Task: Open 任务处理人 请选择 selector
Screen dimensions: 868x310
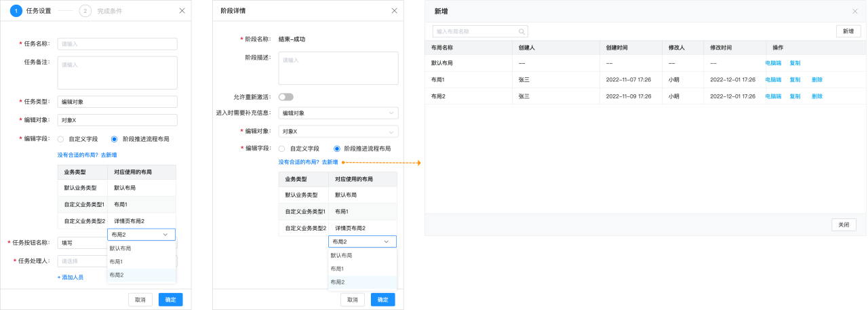Action: 117,261
